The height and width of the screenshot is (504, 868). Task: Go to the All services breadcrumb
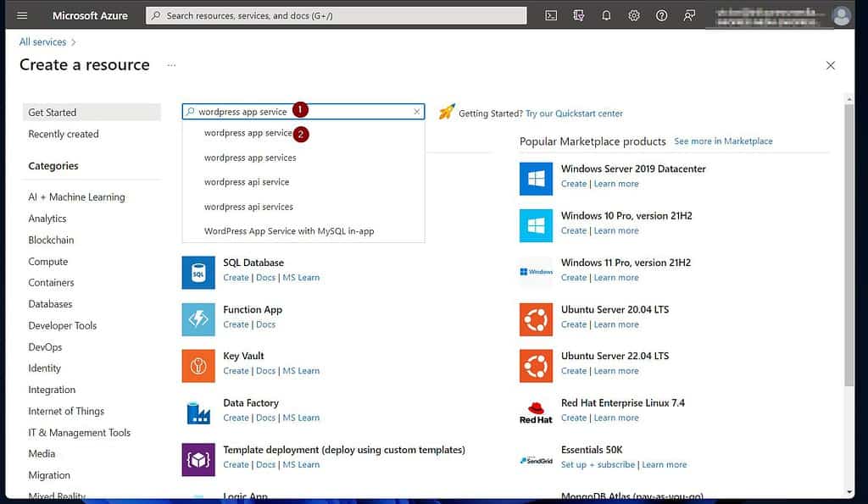(x=42, y=42)
